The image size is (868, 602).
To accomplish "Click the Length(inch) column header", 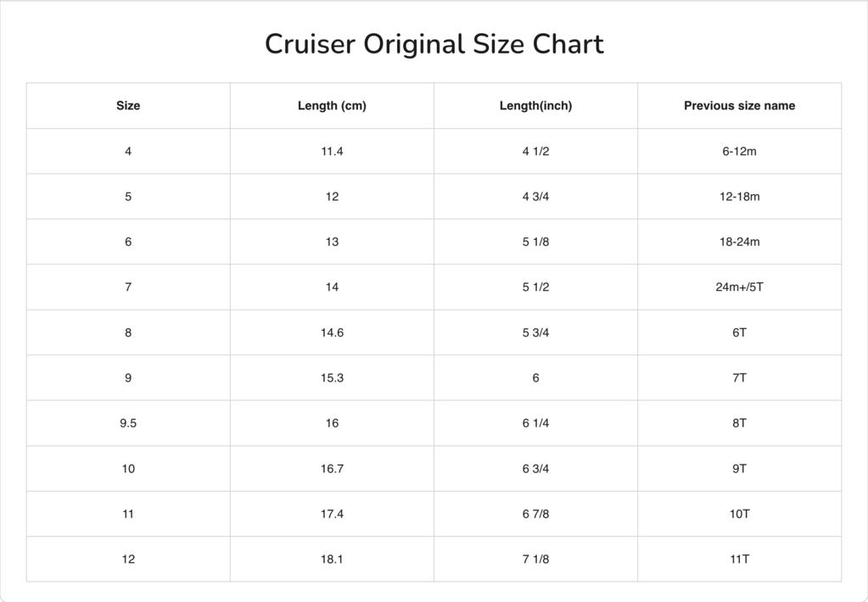I will 535,106.
